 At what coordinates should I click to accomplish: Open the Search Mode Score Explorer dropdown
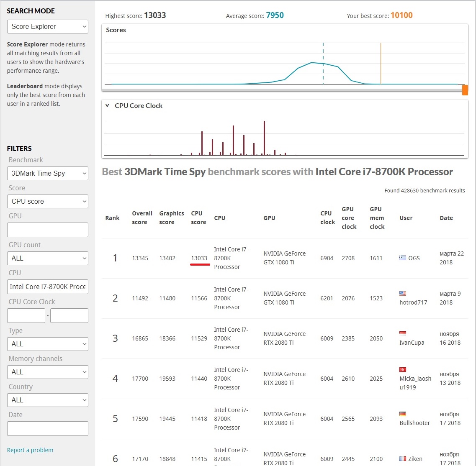tap(48, 27)
